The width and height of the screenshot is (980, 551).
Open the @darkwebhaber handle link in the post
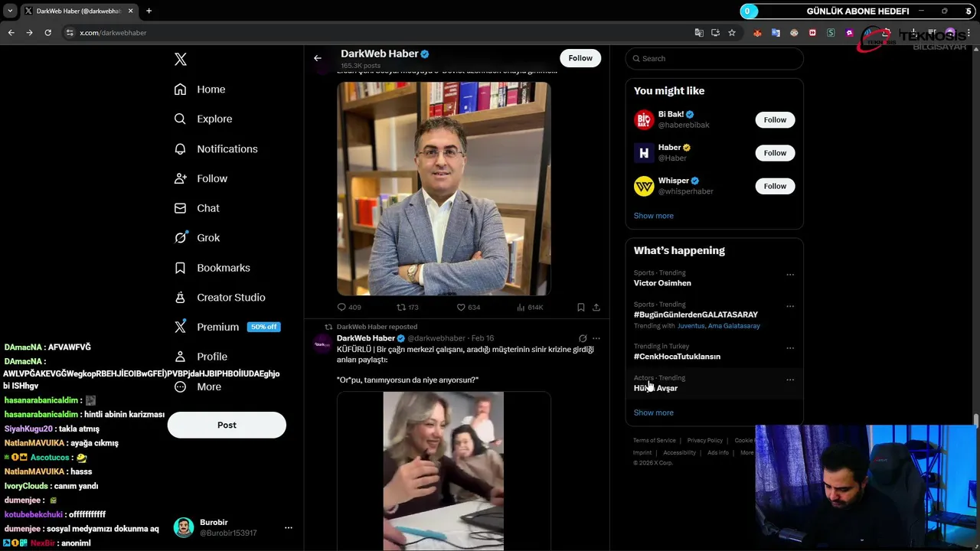click(436, 338)
